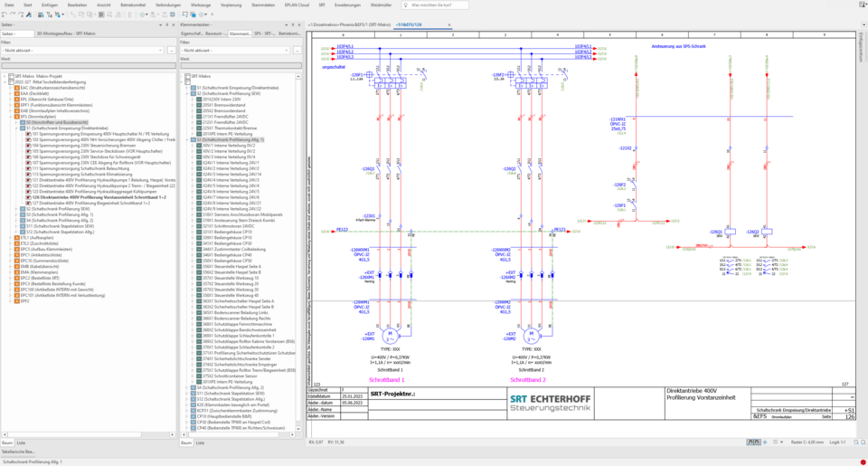Image resolution: width=868 pixels, height=466 pixels.
Task: Open filter settings button in Seiten panel
Action: [171, 51]
